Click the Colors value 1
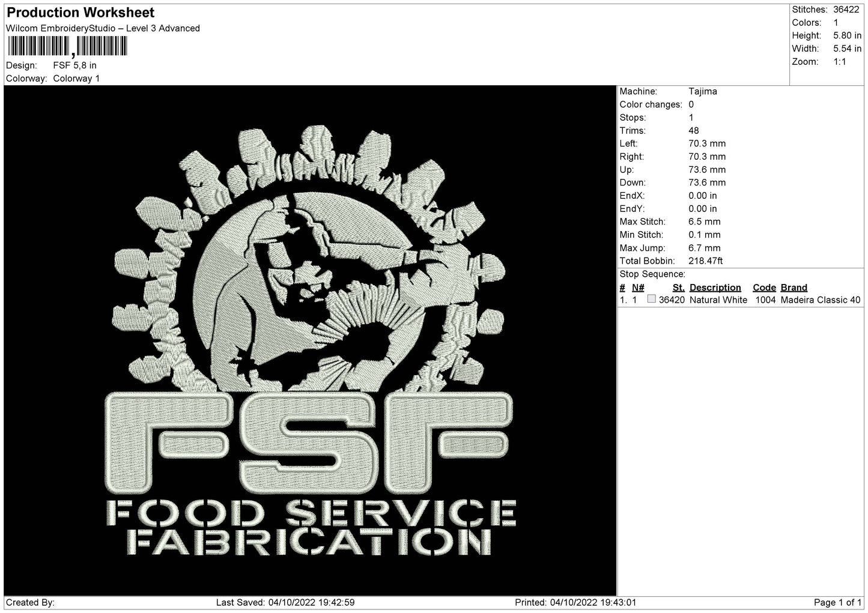This screenshot has height=613, width=868. (x=836, y=23)
